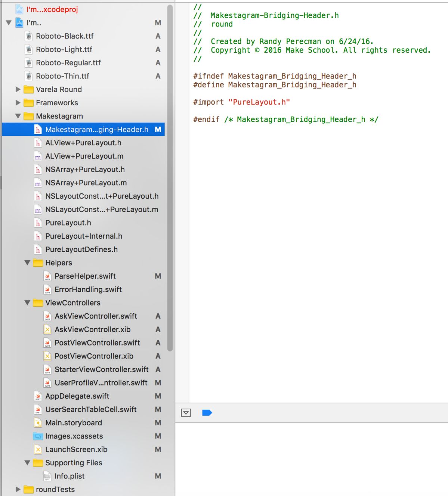Click the header icon of ALView+PureLayout.h
Screen dimensions: 448x496
tap(38, 143)
